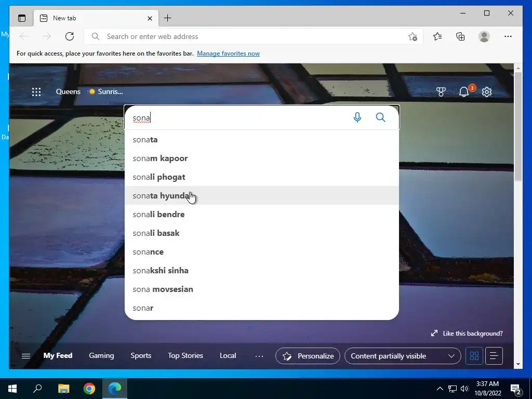Viewport: 532px width, 399px height.
Task: Select sonali bendre suggestion
Action: pos(262,214)
